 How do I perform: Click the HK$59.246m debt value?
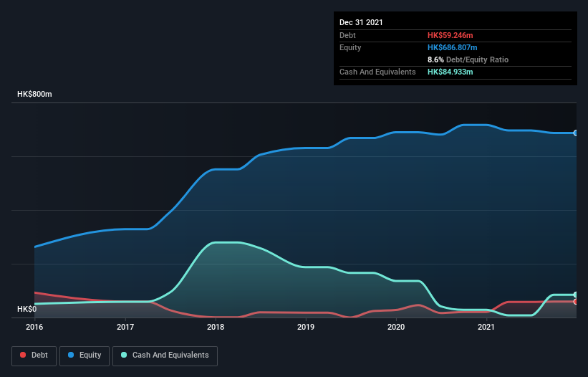(450, 35)
